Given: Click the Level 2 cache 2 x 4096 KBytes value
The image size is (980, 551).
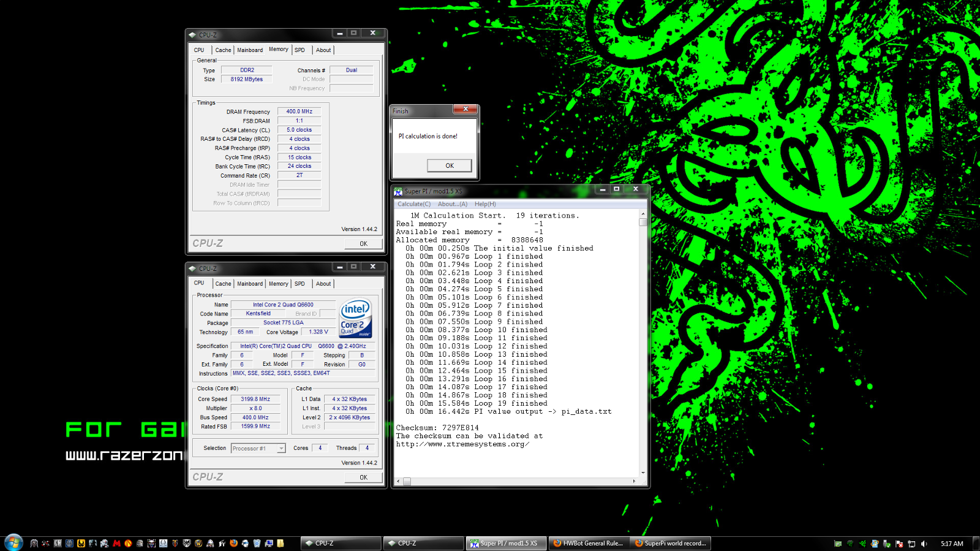Looking at the screenshot, I should tap(349, 417).
